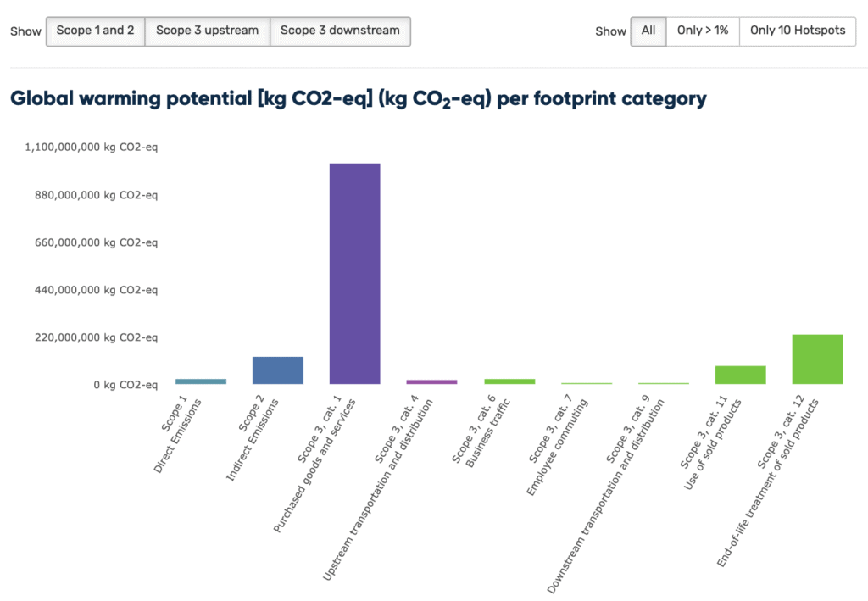Click the Downstream transportation and distribution bar
The width and height of the screenshot is (868, 601).
point(664,383)
